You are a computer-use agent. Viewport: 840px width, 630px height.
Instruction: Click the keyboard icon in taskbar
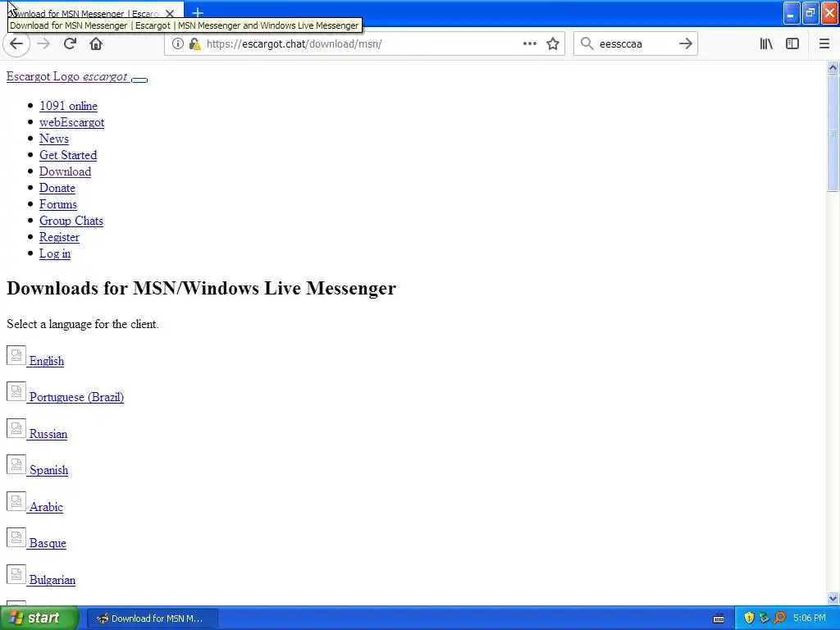719,619
